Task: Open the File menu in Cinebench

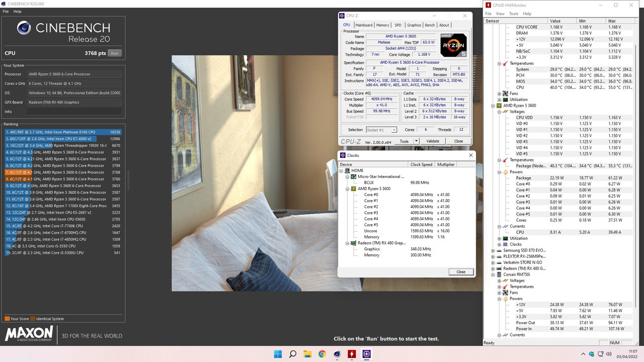Action: pyautogui.click(x=6, y=11)
